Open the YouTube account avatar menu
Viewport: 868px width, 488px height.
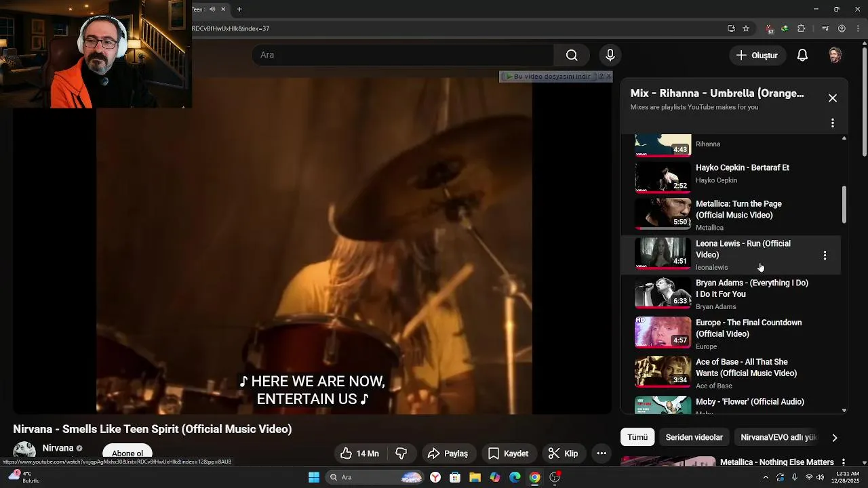coord(835,55)
